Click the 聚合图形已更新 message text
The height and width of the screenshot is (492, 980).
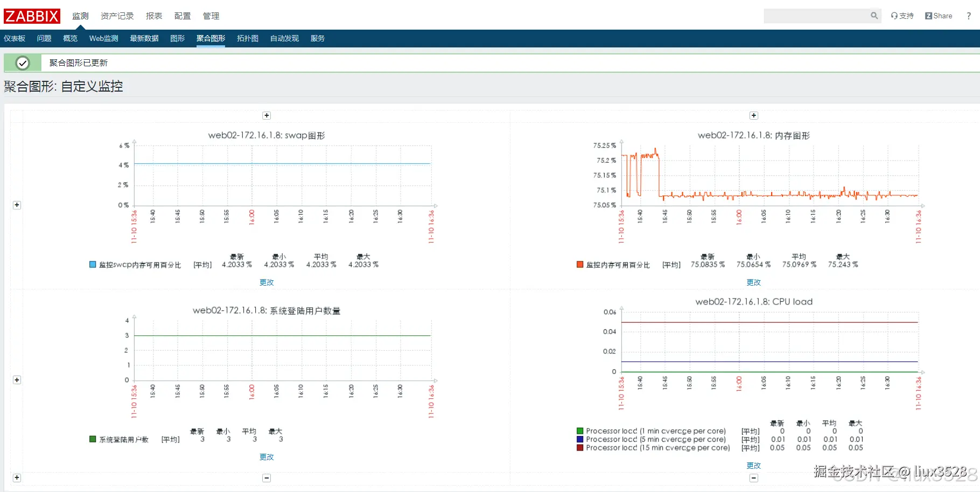tap(79, 63)
